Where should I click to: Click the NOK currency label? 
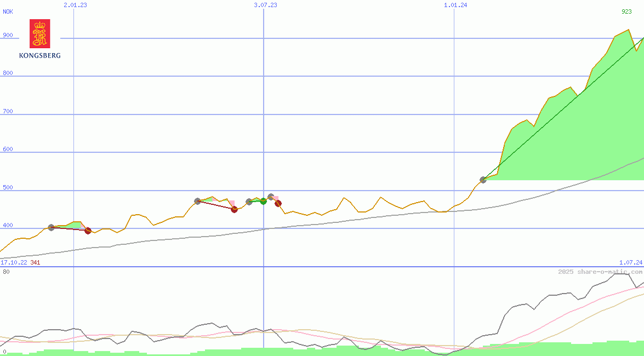pos(8,12)
